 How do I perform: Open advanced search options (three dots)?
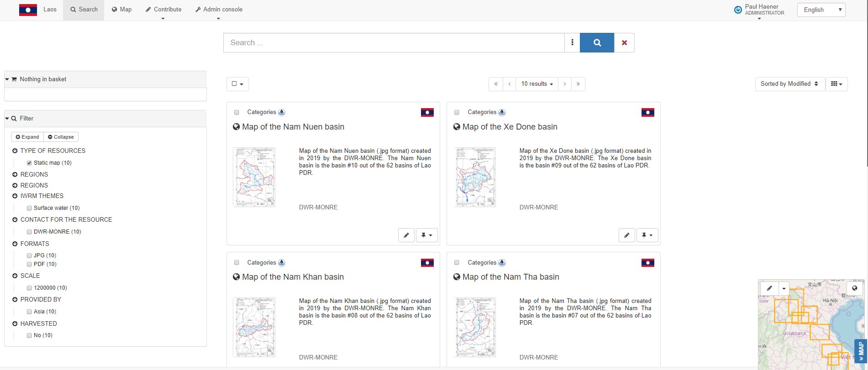[x=572, y=43]
